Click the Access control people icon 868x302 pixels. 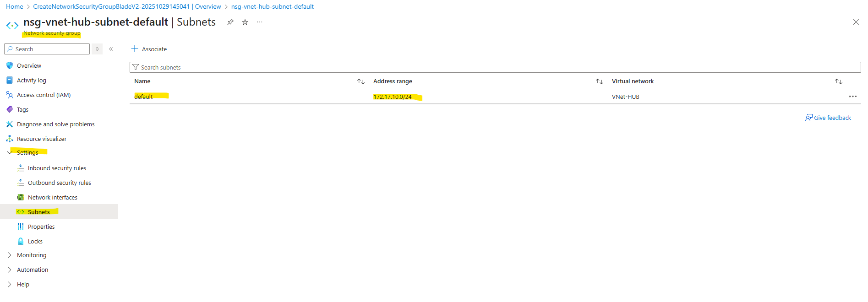10,95
